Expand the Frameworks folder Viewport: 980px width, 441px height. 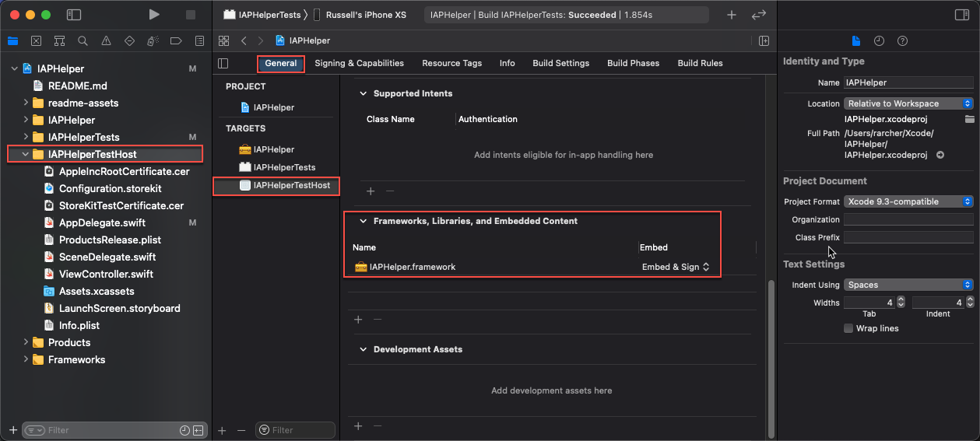[x=26, y=359]
